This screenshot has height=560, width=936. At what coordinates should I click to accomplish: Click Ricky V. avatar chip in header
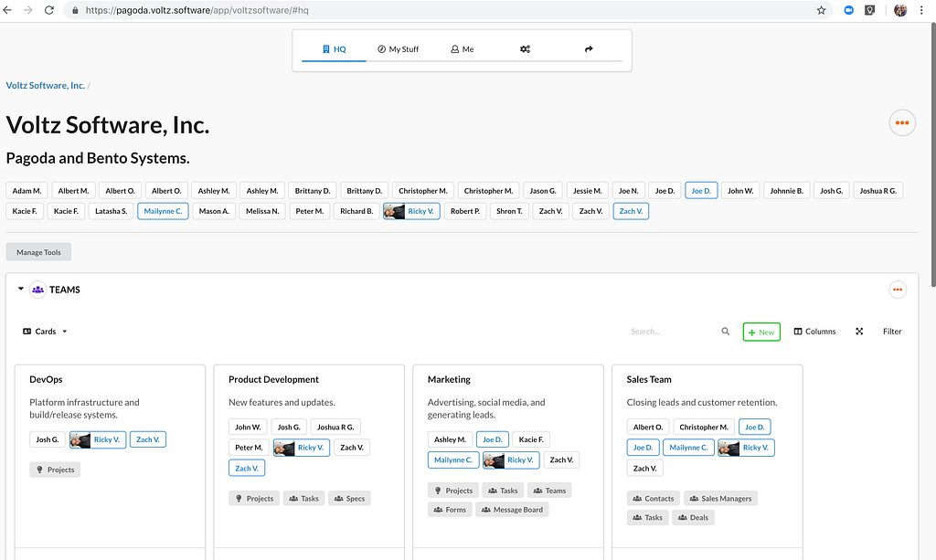click(x=411, y=211)
